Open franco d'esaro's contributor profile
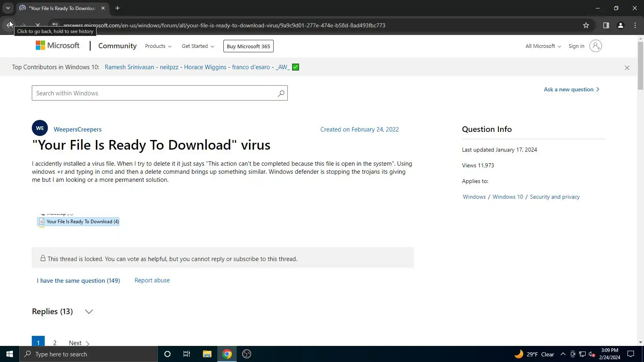The height and width of the screenshot is (362, 644). click(x=251, y=67)
